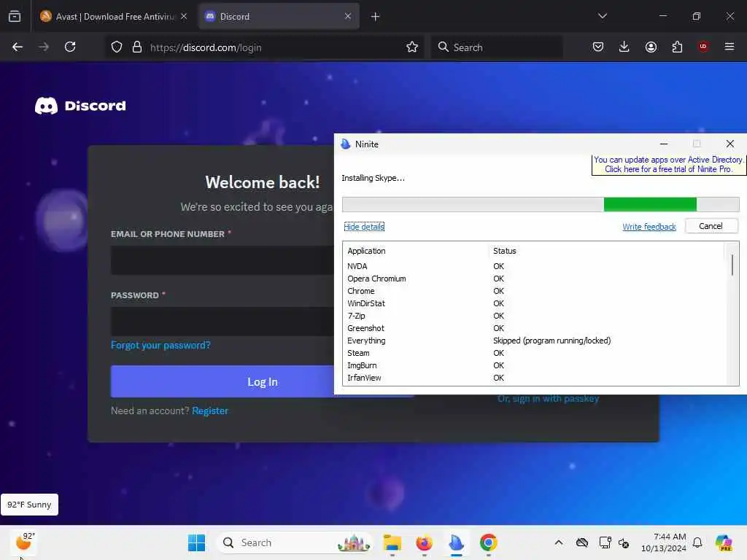Image resolution: width=747 pixels, height=560 pixels.
Task: Open File Explorer from the taskbar
Action: tap(392, 542)
